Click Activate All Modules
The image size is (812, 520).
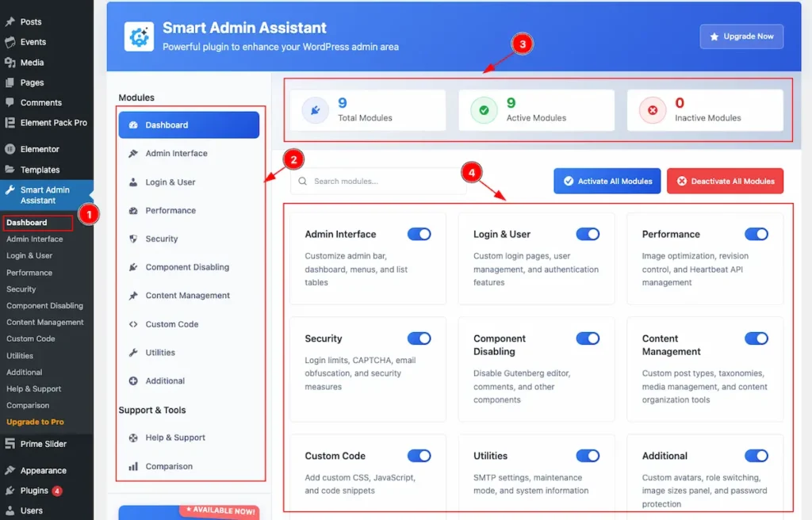tap(607, 181)
